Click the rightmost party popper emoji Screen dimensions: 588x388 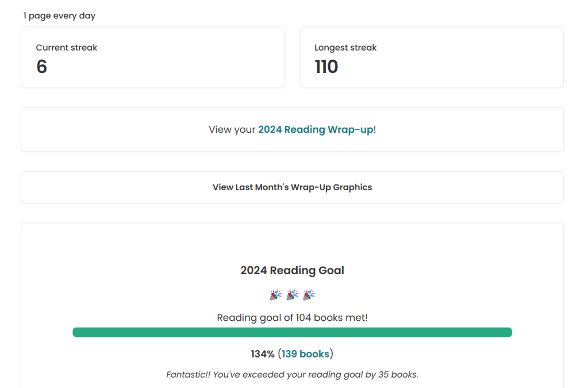pos(309,294)
